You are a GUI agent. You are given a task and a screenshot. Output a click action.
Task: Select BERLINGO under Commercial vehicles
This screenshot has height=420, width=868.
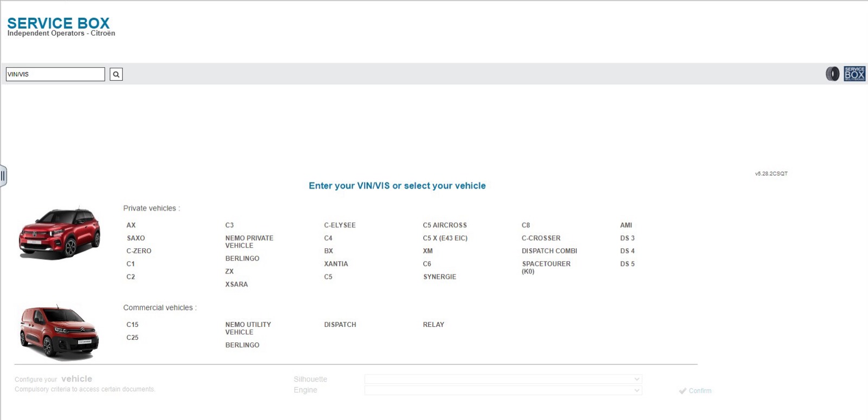tap(242, 345)
